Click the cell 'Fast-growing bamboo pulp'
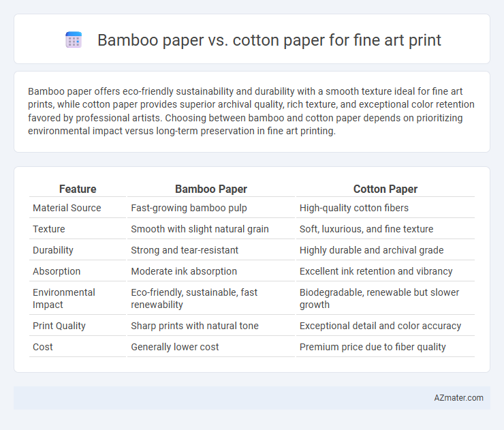Image resolution: width=504 pixels, height=430 pixels. click(x=189, y=208)
